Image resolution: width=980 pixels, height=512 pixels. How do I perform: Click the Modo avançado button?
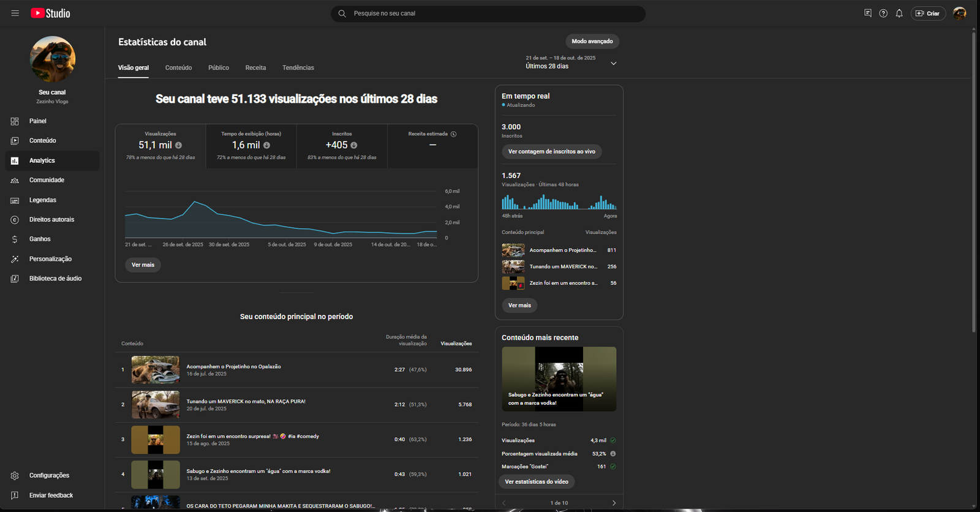592,42
